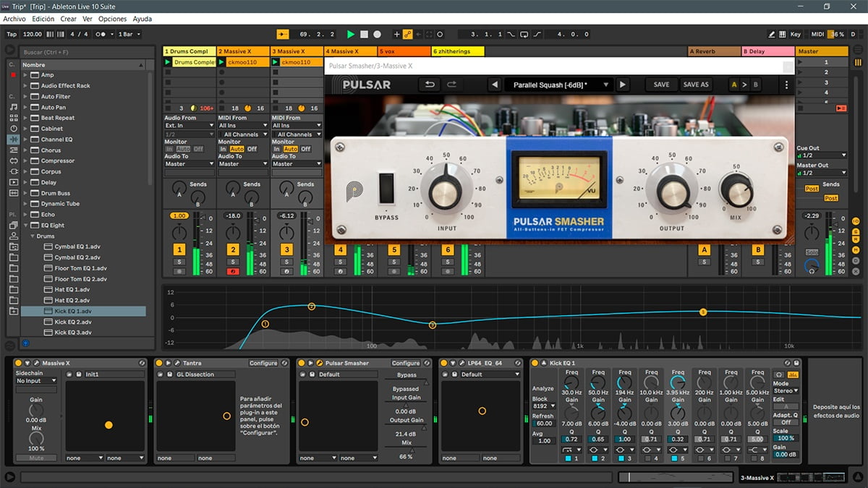The height and width of the screenshot is (488, 868).
Task: Open the Massive X Sidechain 'No Input' dropdown
Action: [x=36, y=380]
